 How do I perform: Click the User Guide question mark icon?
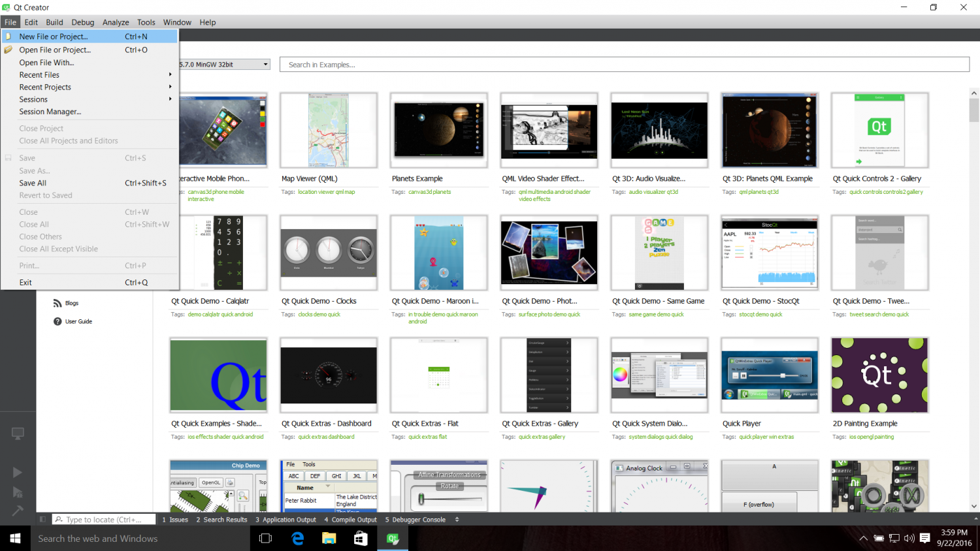(x=57, y=321)
